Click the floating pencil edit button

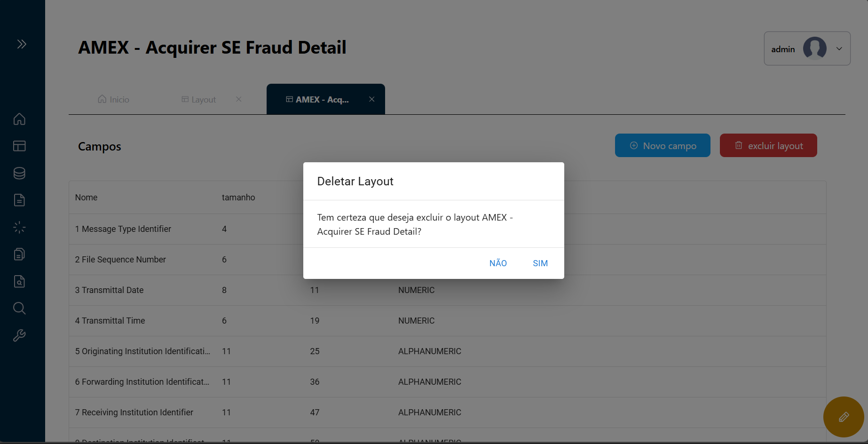tap(844, 417)
